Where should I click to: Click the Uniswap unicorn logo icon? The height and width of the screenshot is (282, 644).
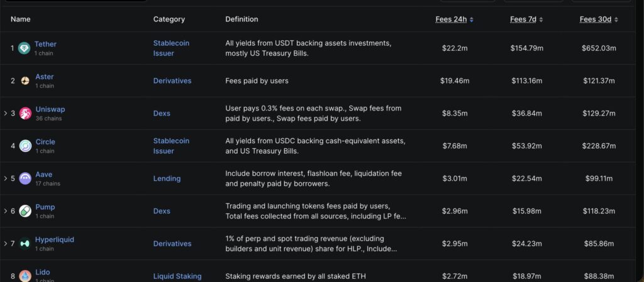click(25, 114)
